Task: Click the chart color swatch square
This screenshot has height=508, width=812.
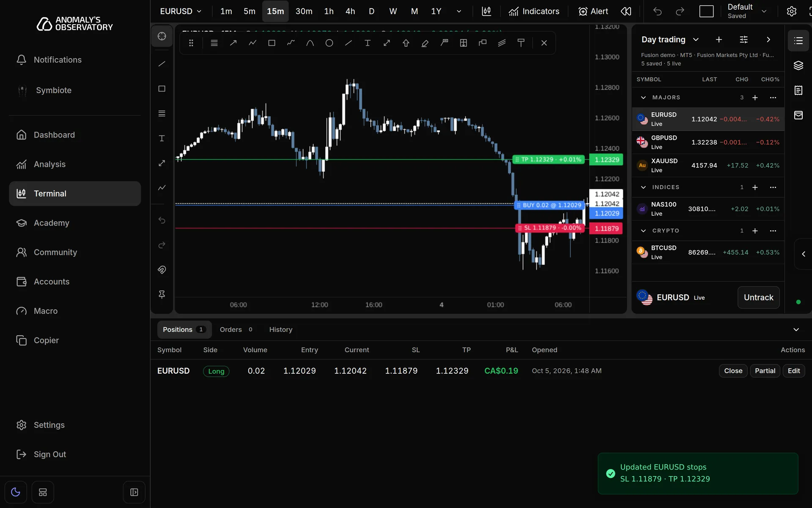Action: pyautogui.click(x=706, y=11)
